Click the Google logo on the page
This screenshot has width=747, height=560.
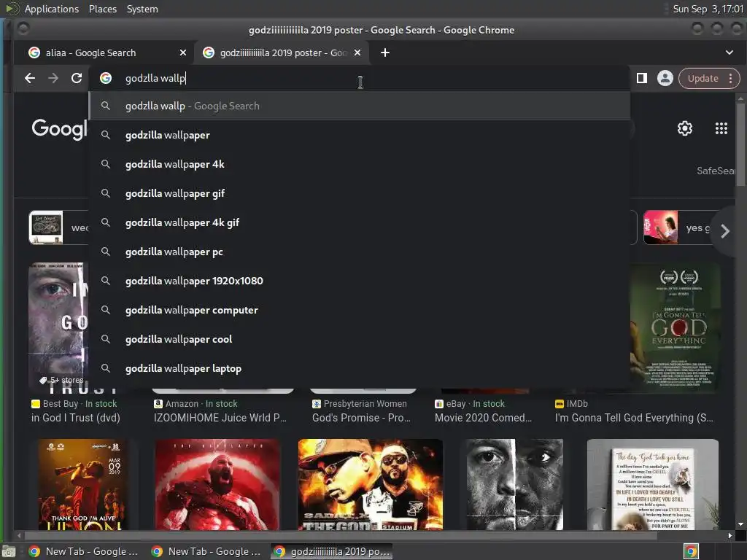pos(60,128)
